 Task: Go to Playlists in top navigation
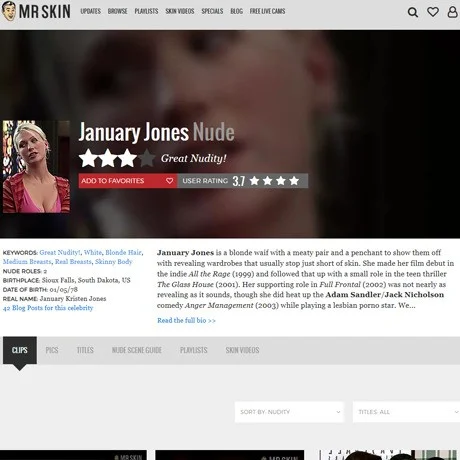click(x=146, y=11)
